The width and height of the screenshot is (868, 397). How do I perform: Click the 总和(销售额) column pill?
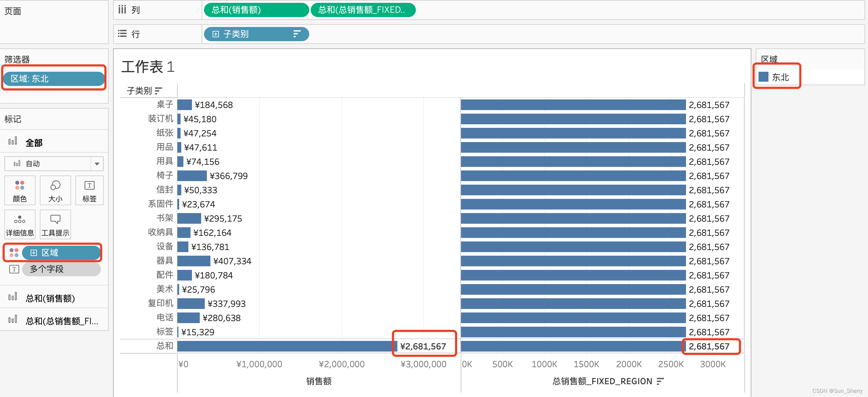256,10
